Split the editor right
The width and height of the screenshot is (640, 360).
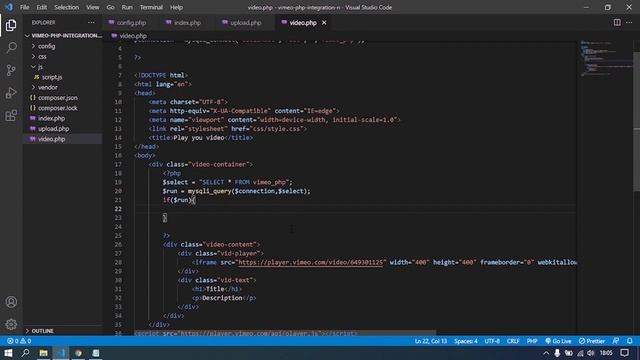617,22
